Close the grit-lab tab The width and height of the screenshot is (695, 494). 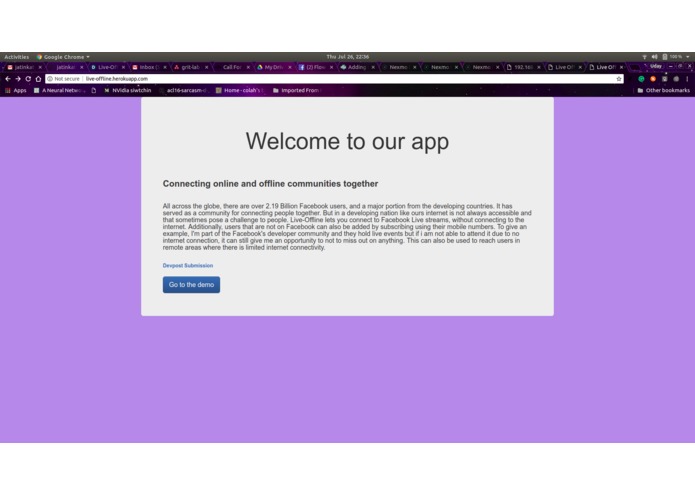click(x=207, y=67)
